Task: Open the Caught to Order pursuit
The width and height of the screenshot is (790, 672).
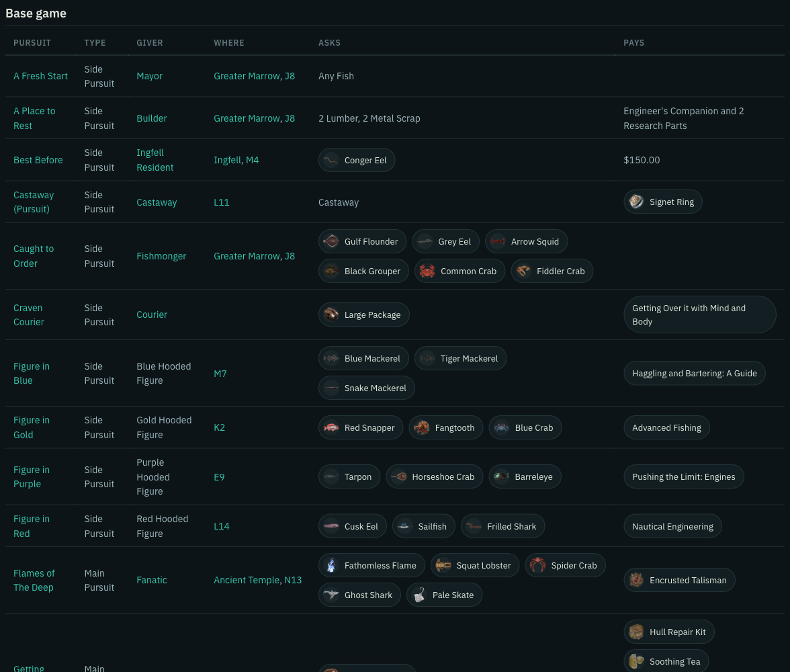Action: (x=34, y=256)
